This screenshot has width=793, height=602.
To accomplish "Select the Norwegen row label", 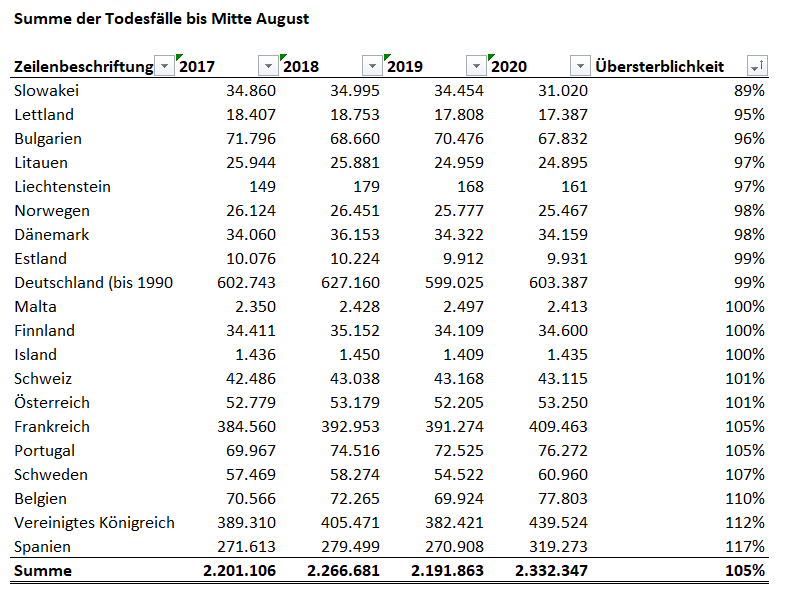I will pyautogui.click(x=52, y=211).
